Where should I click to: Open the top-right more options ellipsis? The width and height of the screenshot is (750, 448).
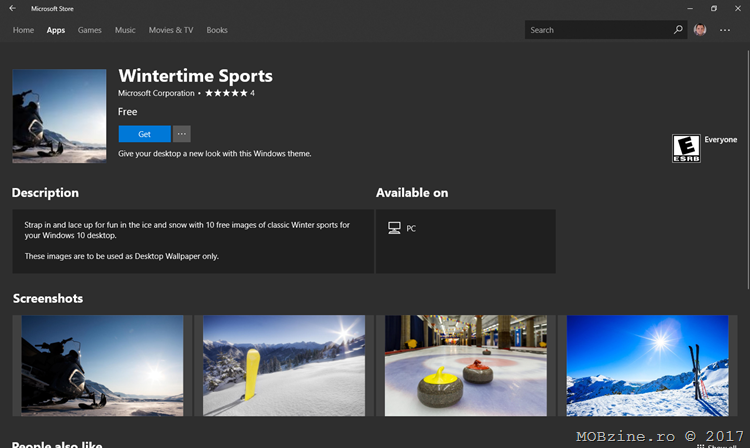(x=725, y=30)
